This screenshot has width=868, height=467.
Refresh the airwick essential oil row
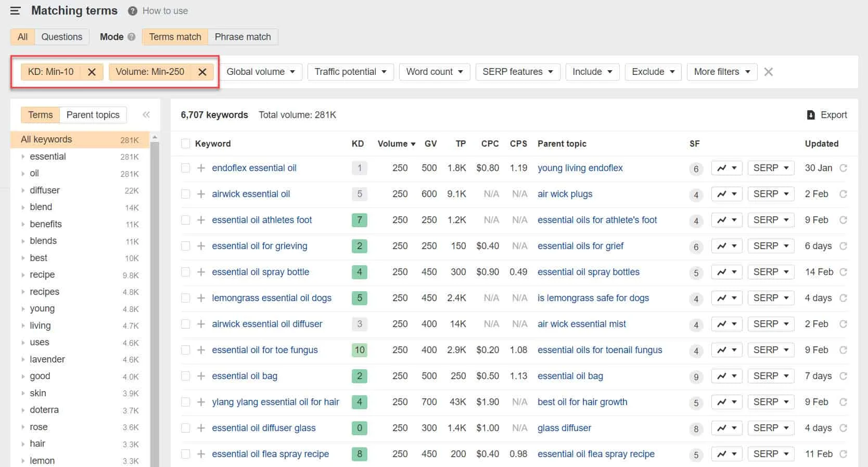tap(843, 194)
